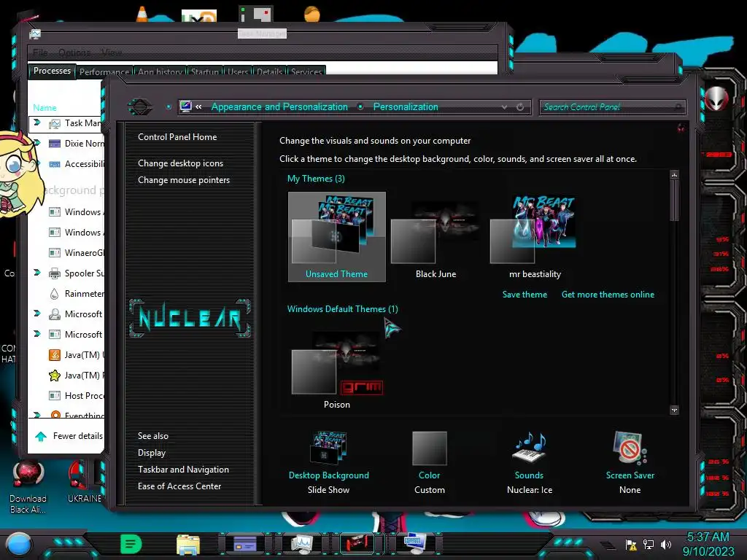Screen dimensions: 747x560
Task: Select the Host Proc... process icon
Action: pos(55,396)
